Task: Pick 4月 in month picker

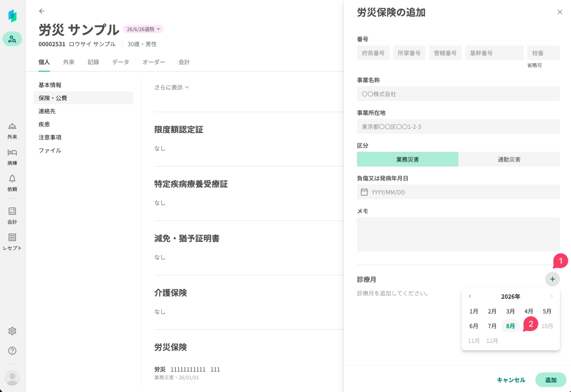Action: [529, 311]
